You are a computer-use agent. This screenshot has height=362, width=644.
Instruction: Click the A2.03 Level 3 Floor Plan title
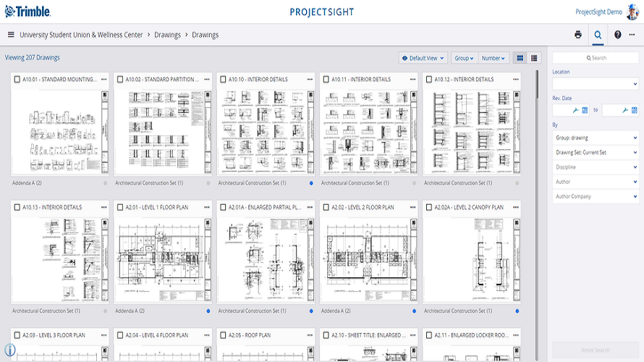tap(54, 335)
